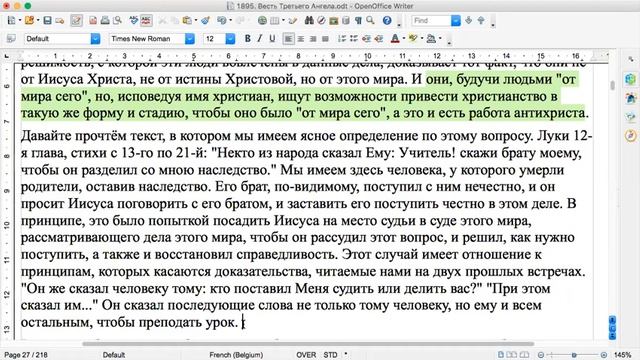Toggle AutoSpellcheck icon
This screenshot has height=360, width=640.
pos(146,20)
